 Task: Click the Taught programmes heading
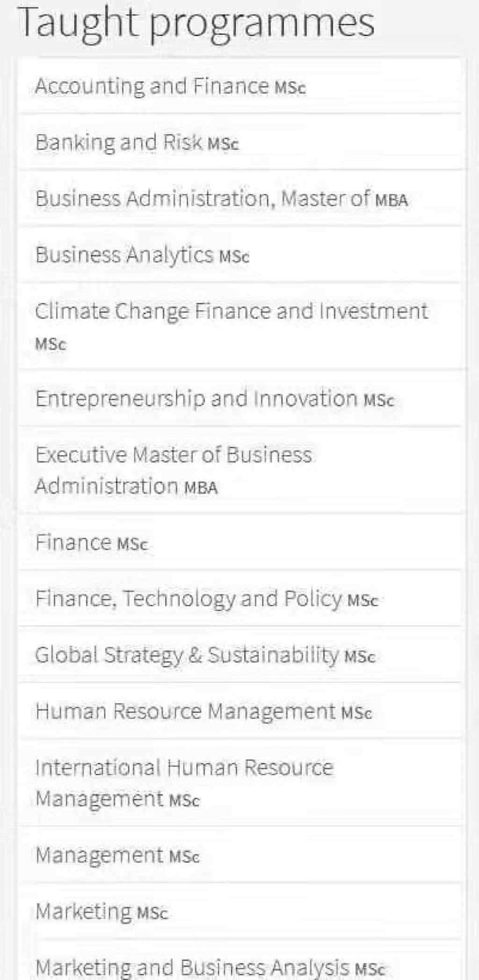coord(196,23)
